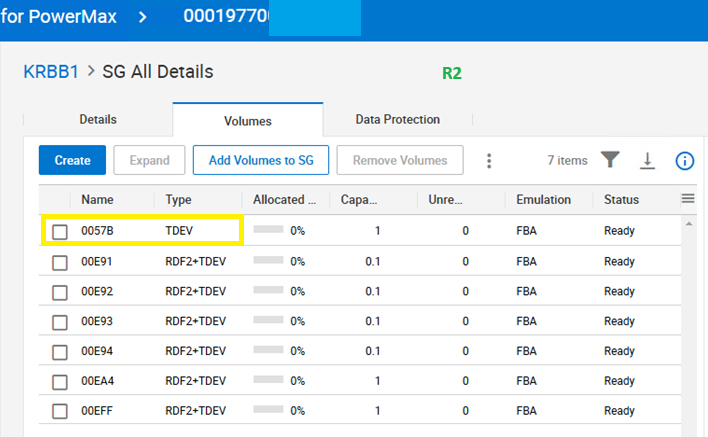
Task: Open the info circle icon
Action: [685, 161]
